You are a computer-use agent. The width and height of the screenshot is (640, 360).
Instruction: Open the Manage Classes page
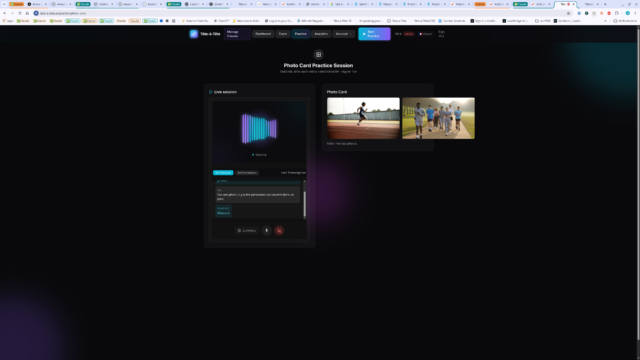pyautogui.click(x=237, y=34)
